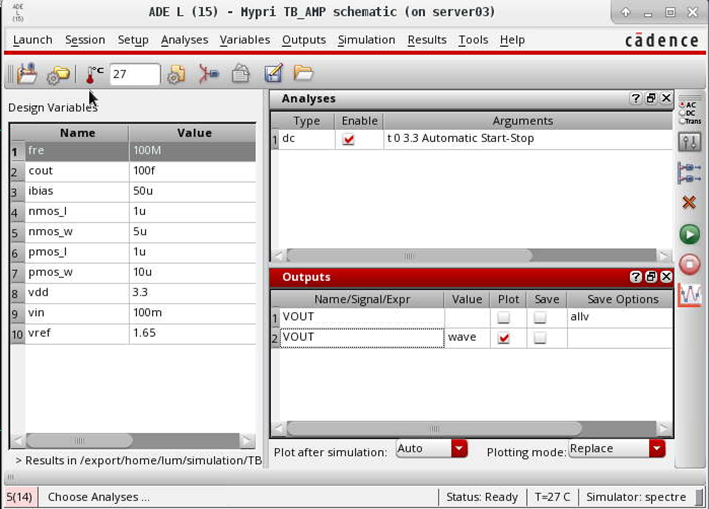Click the ibias value 50u cell

tap(192, 191)
